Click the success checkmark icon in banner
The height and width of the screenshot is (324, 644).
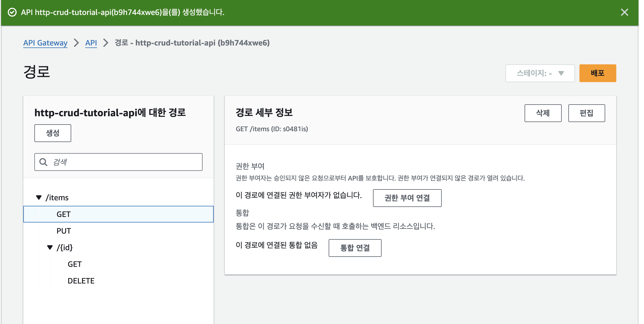tap(12, 12)
